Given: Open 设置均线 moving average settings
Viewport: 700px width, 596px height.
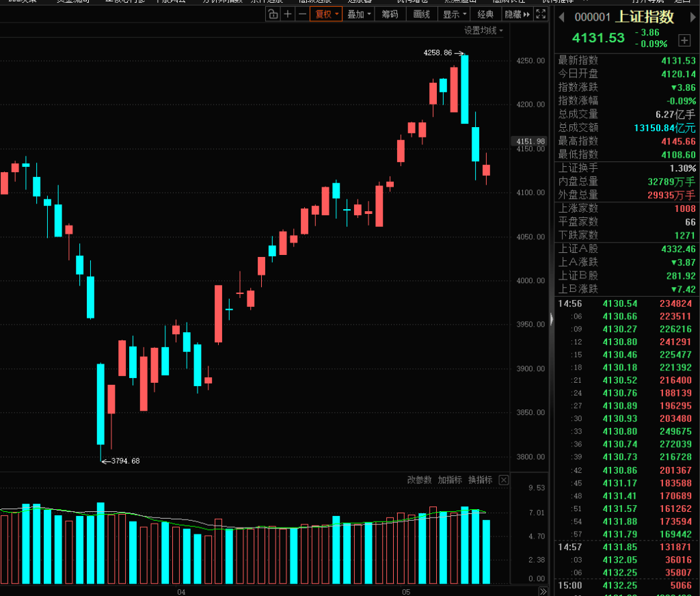Looking at the screenshot, I should 483,30.
